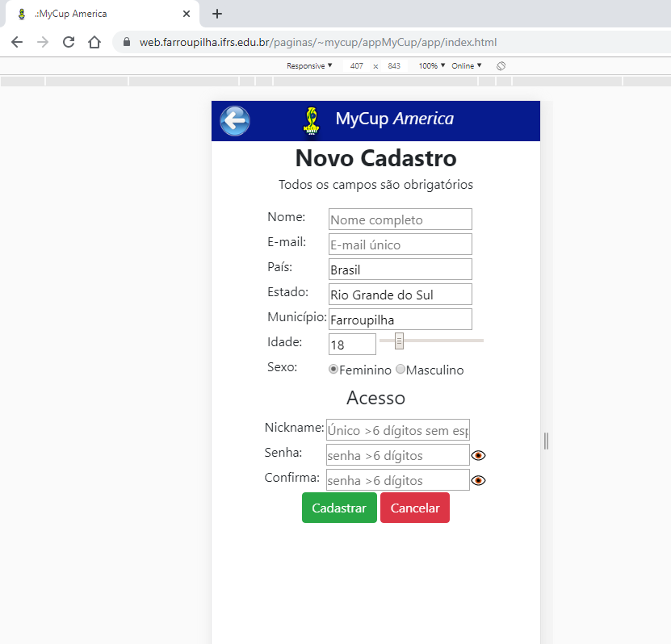Select the Masculino radio option
This screenshot has height=644, width=671.
point(401,369)
